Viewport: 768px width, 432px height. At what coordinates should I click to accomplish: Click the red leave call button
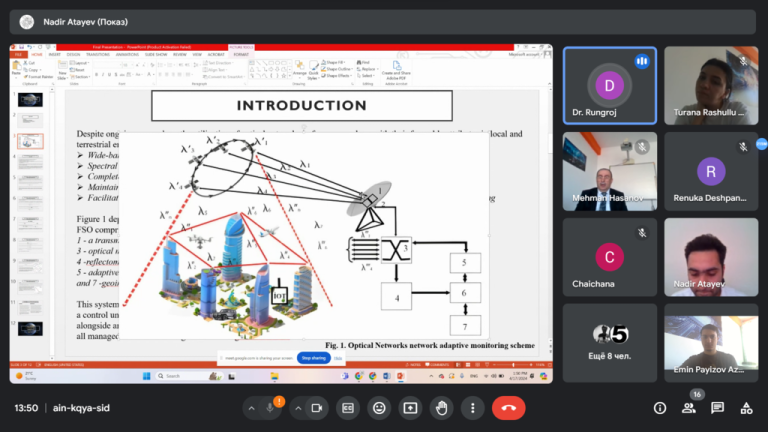508,408
